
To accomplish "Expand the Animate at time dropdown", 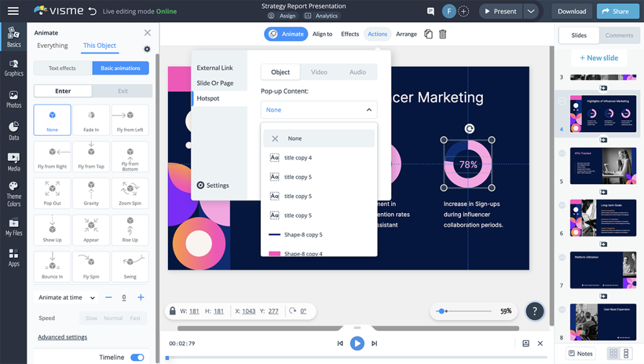I will 92,297.
